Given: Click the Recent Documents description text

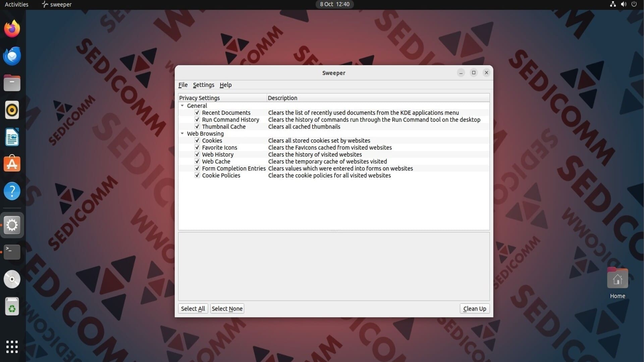Looking at the screenshot, I should click(364, 113).
